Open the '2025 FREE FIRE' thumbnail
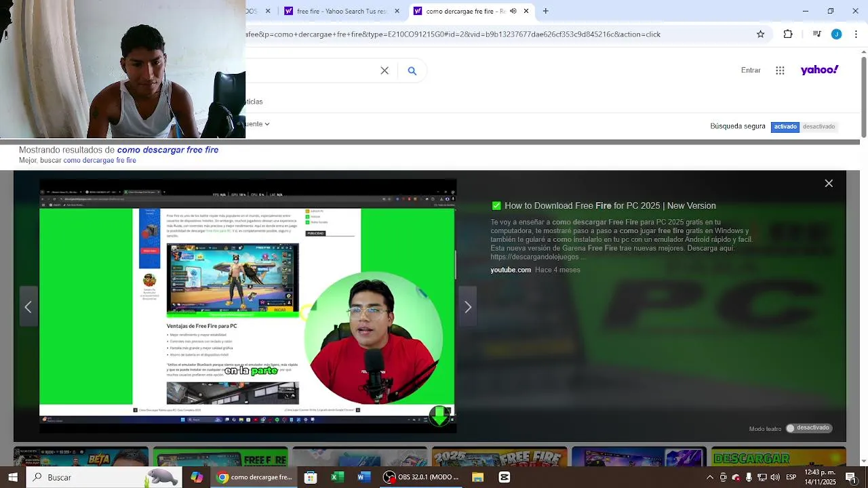 [499, 456]
